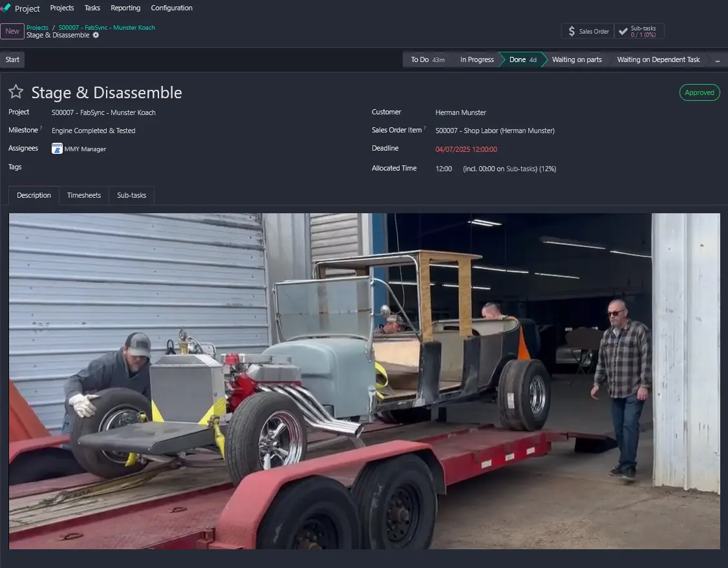Click the Milestone help question mark
The height and width of the screenshot is (568, 728).
tap(41, 129)
